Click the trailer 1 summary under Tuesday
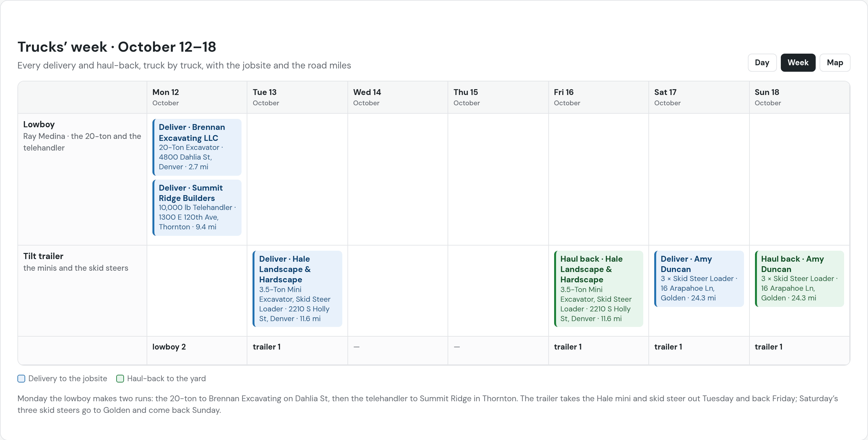Image resolution: width=868 pixels, height=440 pixels. point(266,347)
